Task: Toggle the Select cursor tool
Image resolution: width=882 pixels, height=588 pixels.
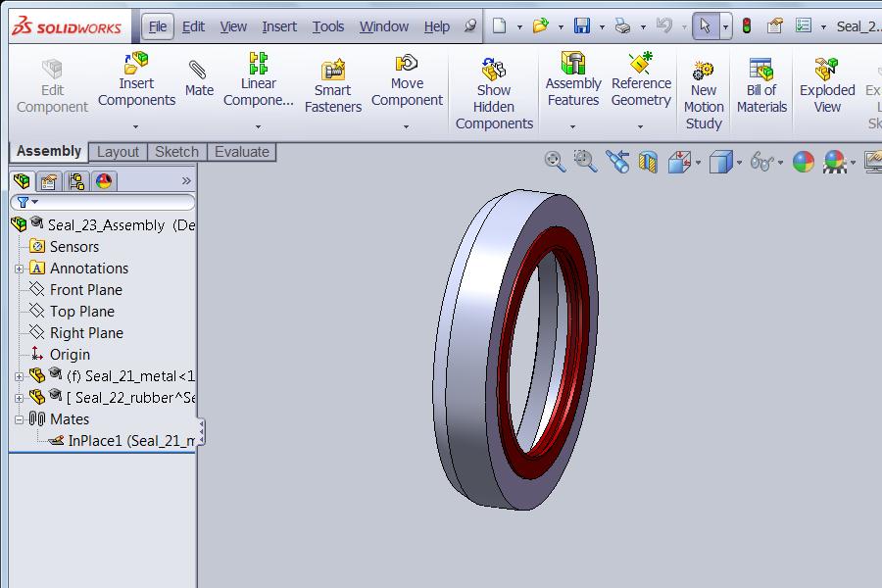Action: (705, 26)
